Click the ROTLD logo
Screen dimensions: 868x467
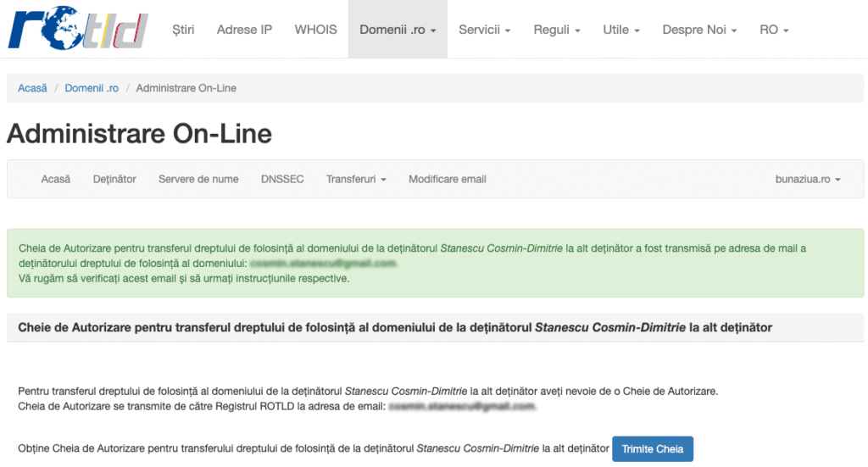click(x=78, y=30)
